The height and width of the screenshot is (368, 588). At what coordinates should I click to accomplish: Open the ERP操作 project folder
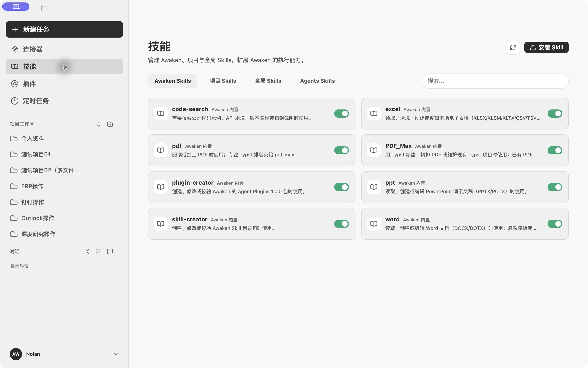tap(64, 186)
